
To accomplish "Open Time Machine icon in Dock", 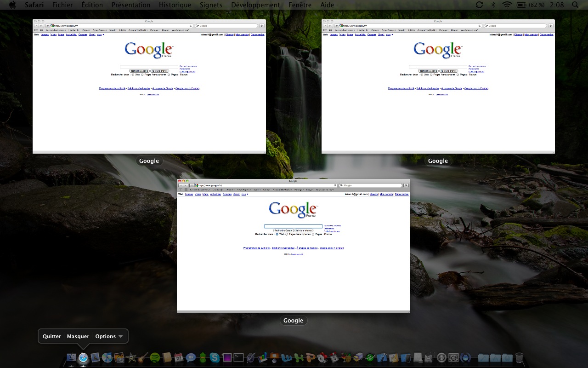I will click(465, 357).
